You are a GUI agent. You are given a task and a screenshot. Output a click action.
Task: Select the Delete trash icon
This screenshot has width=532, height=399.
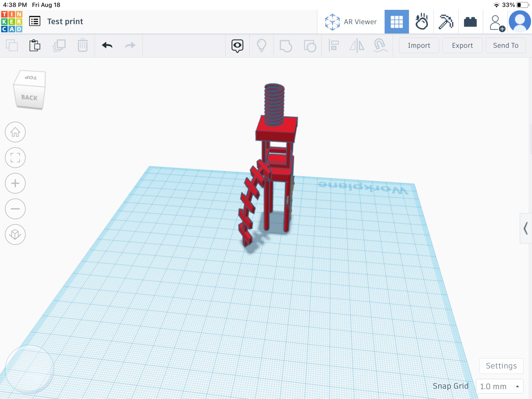coord(83,45)
